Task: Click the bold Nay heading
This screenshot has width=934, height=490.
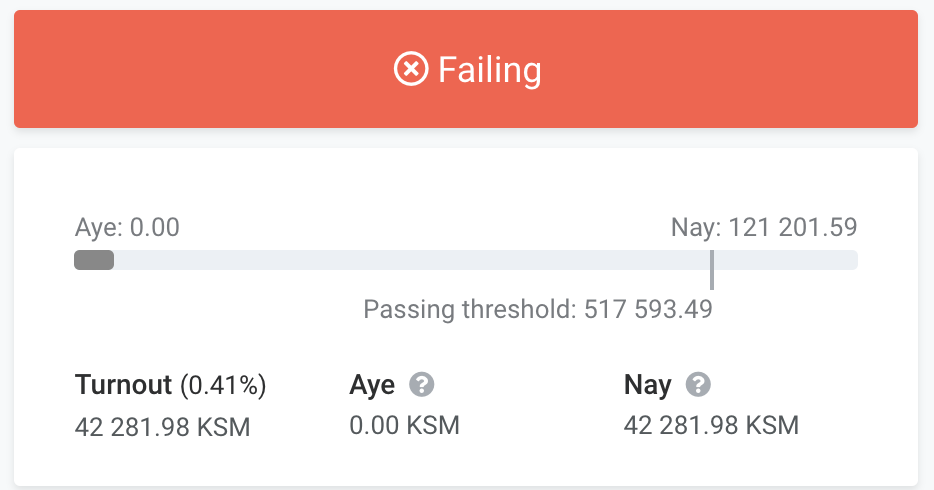Action: point(647,385)
